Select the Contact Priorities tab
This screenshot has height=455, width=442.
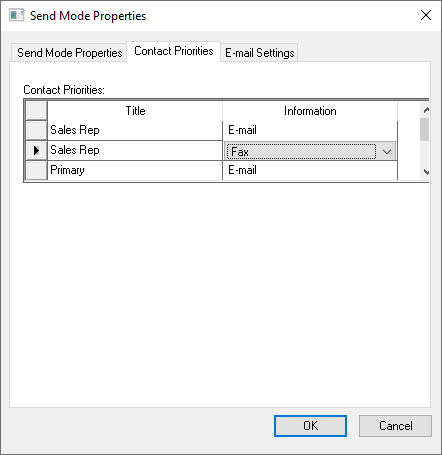tap(174, 51)
